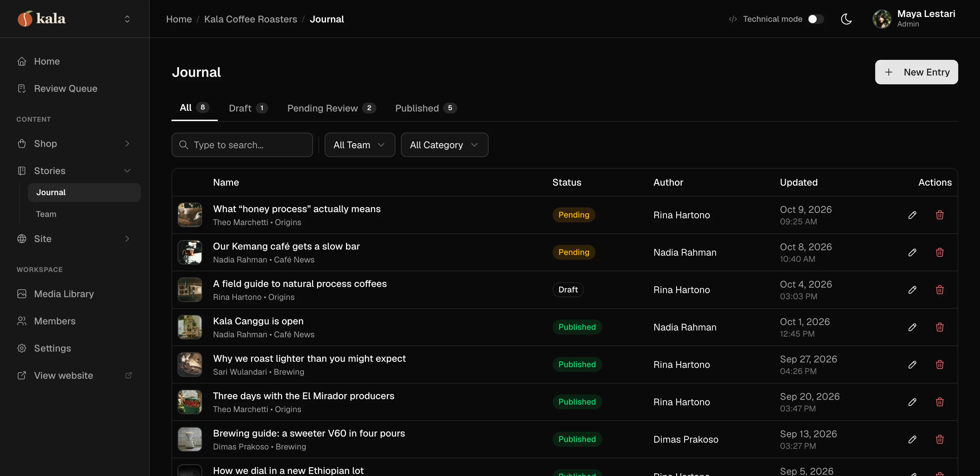The image size is (980, 476).
Task: Enable the Technical mode switch
Action: click(816, 19)
